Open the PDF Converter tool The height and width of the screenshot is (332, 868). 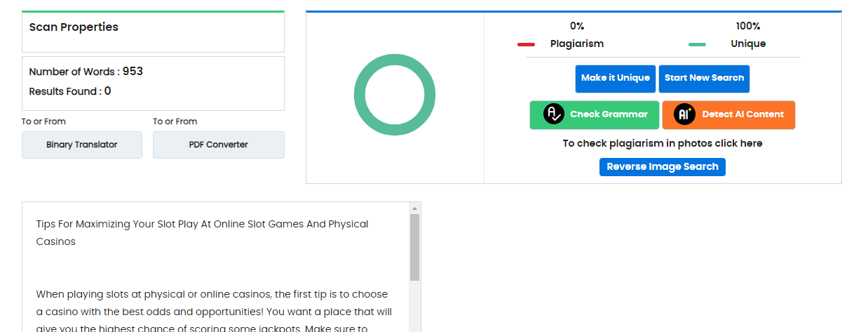coord(219,145)
